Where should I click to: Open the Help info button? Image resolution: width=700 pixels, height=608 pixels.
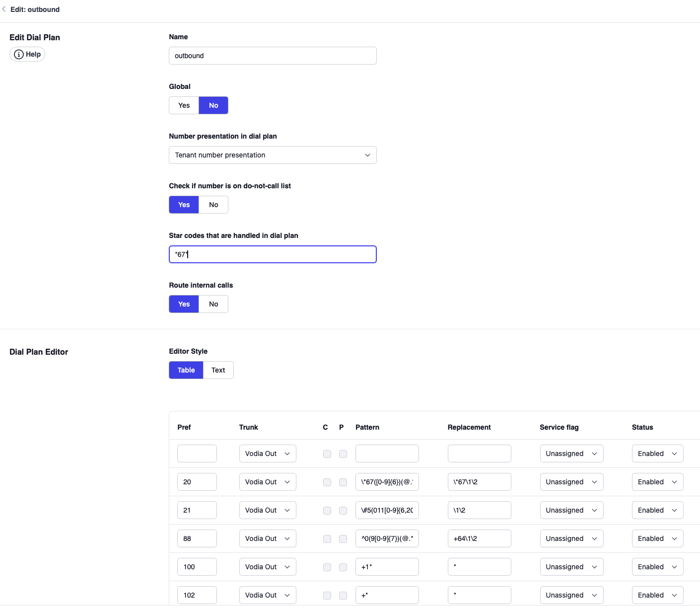pyautogui.click(x=27, y=54)
